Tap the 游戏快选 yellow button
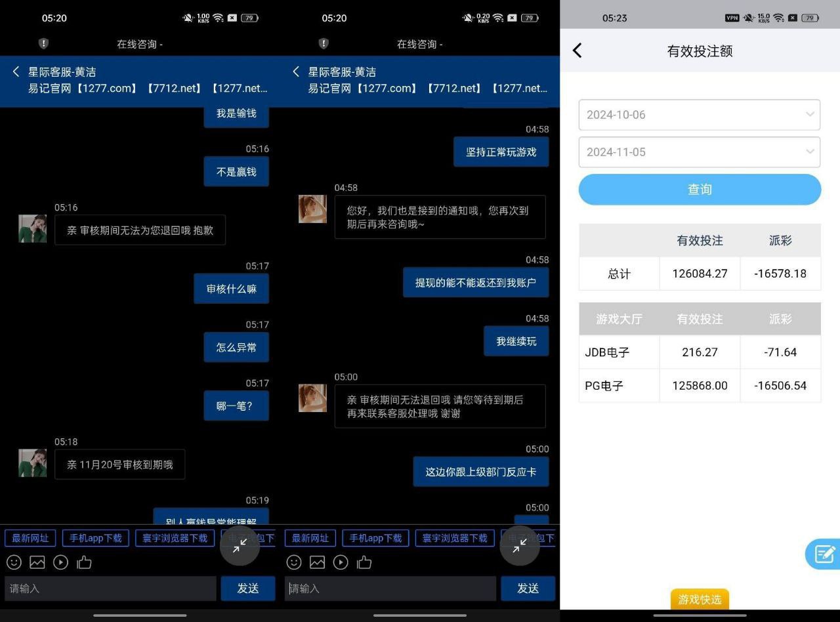This screenshot has height=622, width=840. coord(700,599)
